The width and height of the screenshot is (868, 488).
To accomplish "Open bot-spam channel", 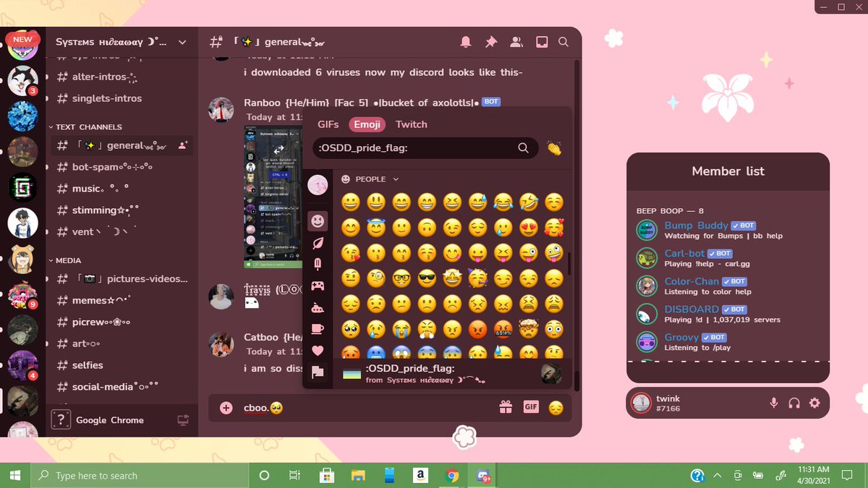I will [x=122, y=166].
